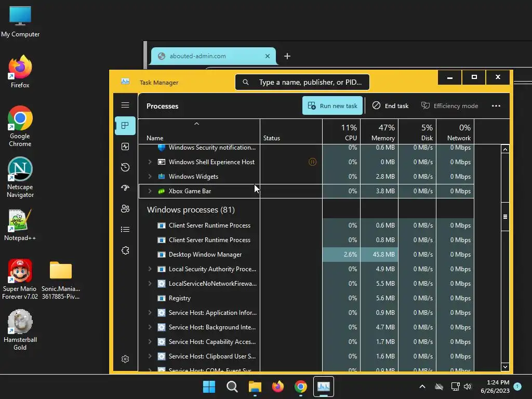Click Chrome icon on the taskbar
Viewport: 532px width, 399px height.
pos(301,387)
